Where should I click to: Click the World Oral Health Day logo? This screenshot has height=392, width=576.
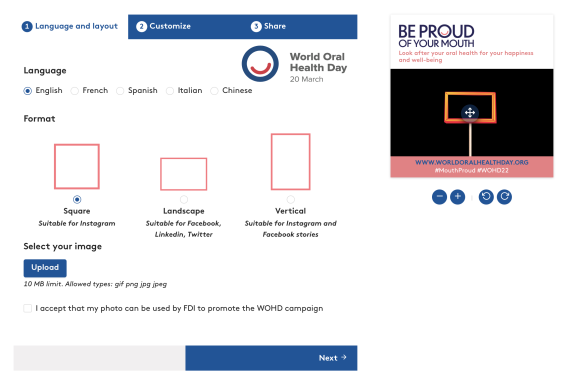click(260, 64)
